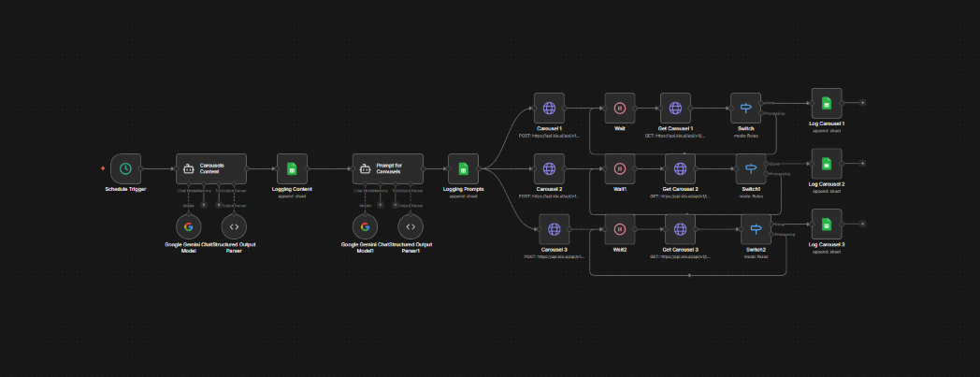Open the Get Carousel 3 node
980x377 pixels.
681,229
